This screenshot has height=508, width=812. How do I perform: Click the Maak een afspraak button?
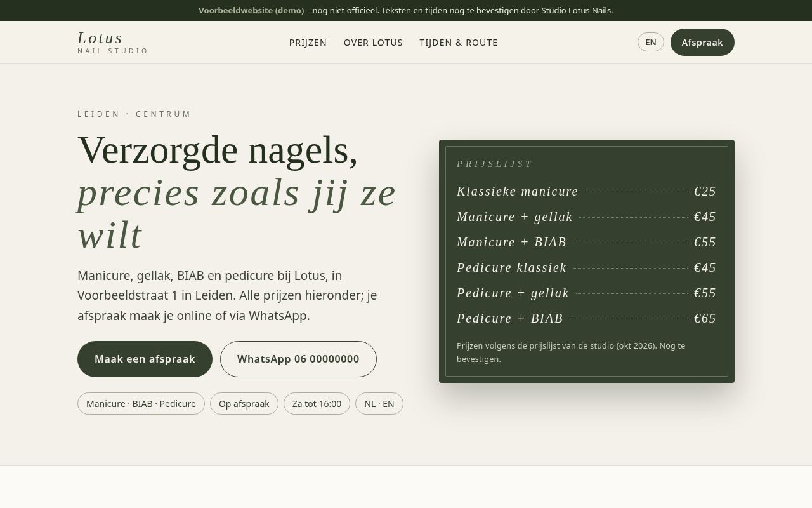click(x=145, y=359)
